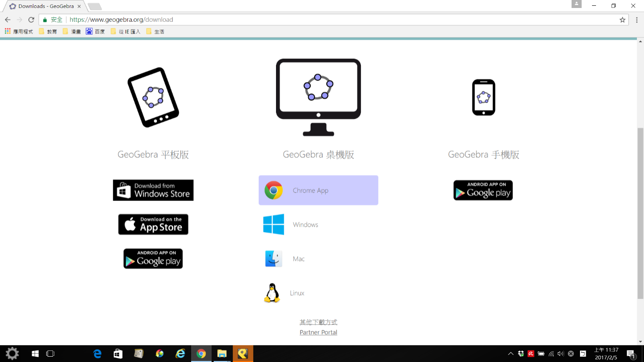This screenshot has height=362, width=644.
Task: Download from Windows Store badge
Action: (153, 190)
